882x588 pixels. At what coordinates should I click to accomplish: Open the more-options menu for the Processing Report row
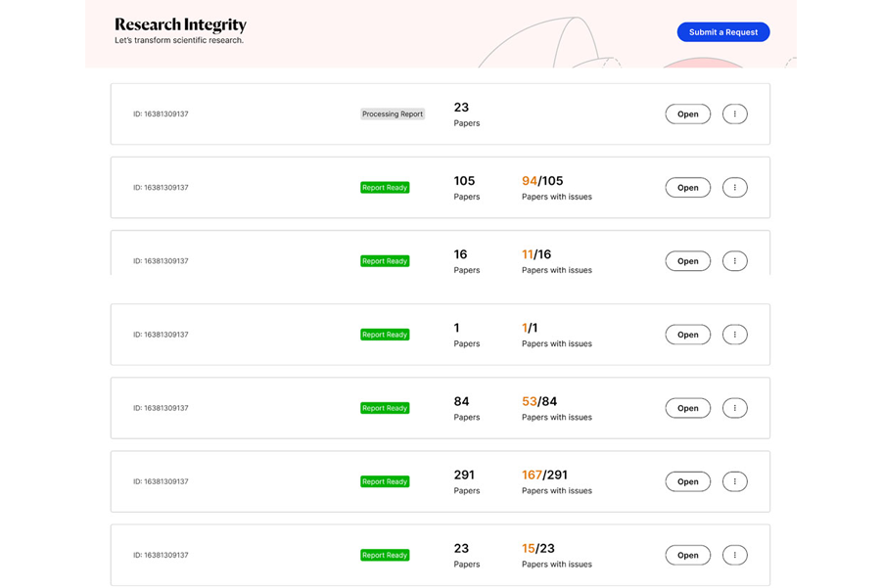pos(734,114)
